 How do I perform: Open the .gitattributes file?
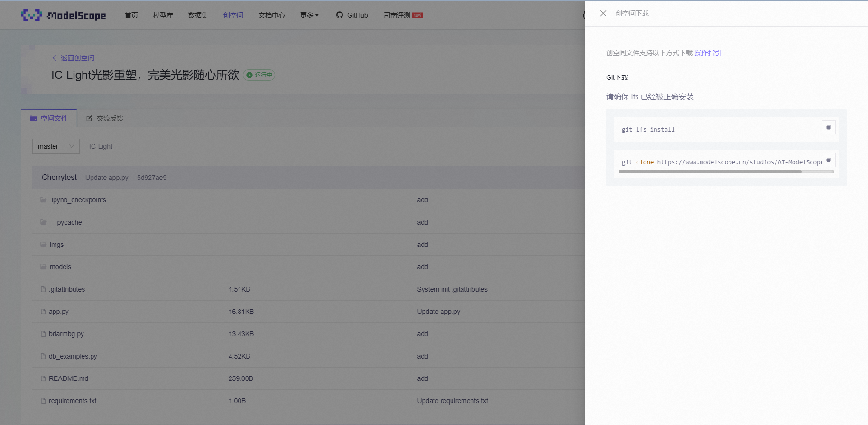click(x=67, y=289)
